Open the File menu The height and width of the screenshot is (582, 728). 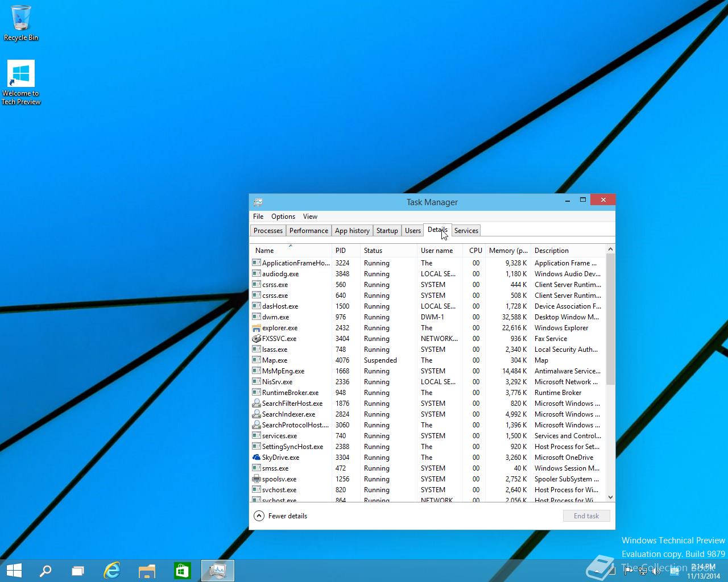pyautogui.click(x=258, y=217)
